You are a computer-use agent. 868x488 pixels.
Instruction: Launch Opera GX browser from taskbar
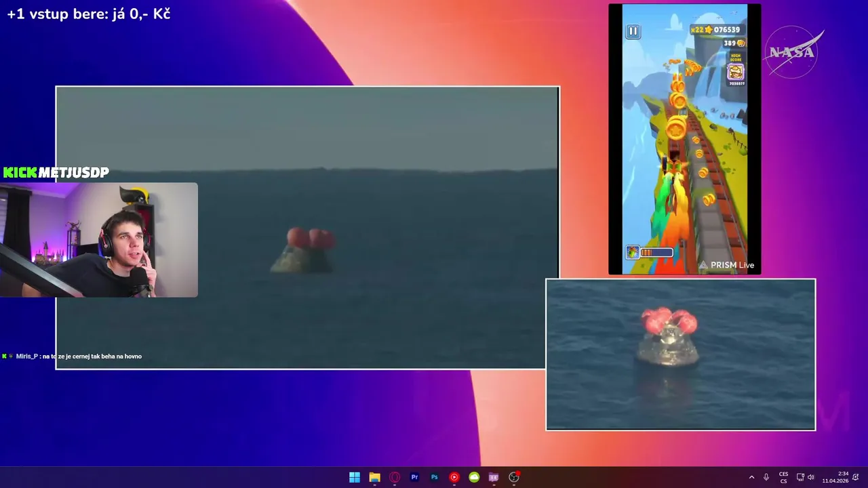click(395, 477)
